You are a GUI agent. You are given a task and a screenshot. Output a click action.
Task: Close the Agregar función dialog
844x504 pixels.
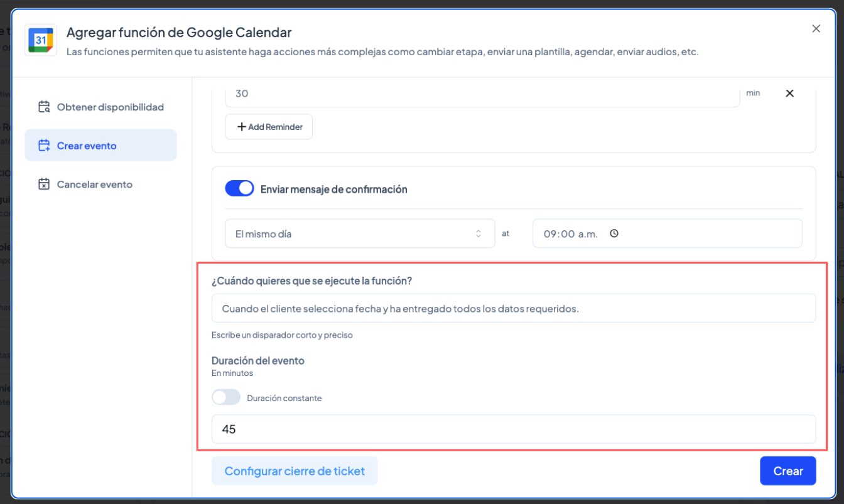tap(816, 29)
